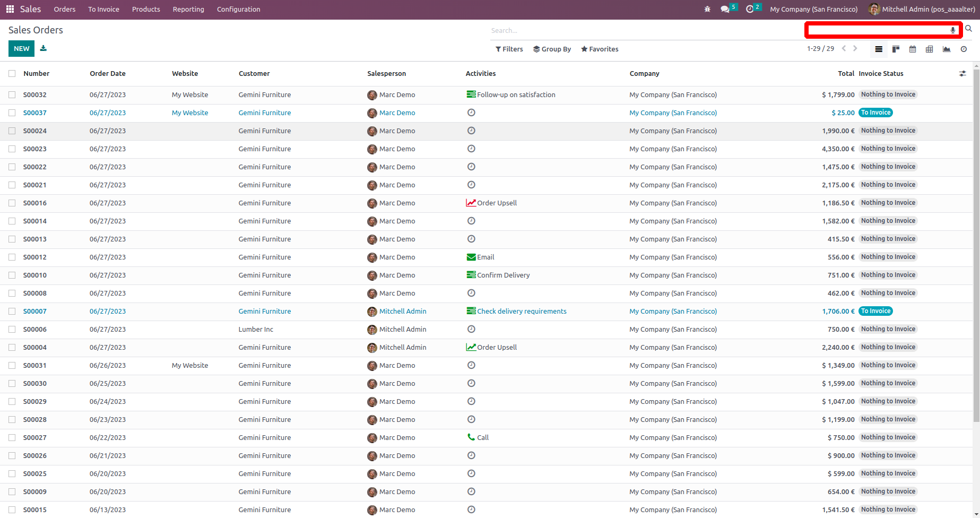This screenshot has height=518, width=980.
Task: Click the activity clock icon for S00006
Action: [471, 329]
